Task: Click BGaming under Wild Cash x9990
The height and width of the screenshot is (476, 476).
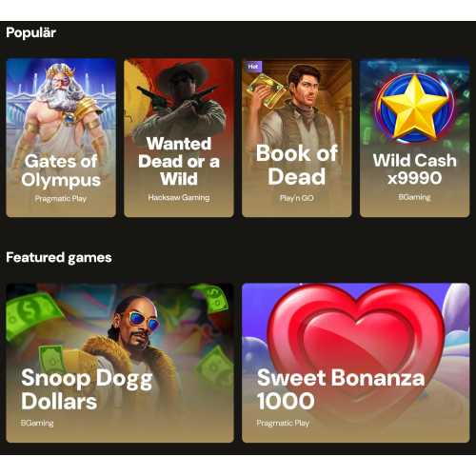Action: click(414, 197)
